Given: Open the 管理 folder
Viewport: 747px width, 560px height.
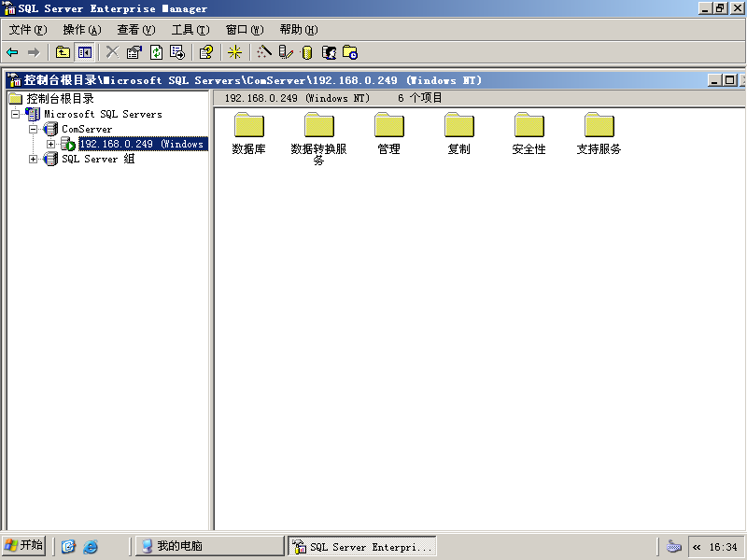Looking at the screenshot, I should point(388,133).
